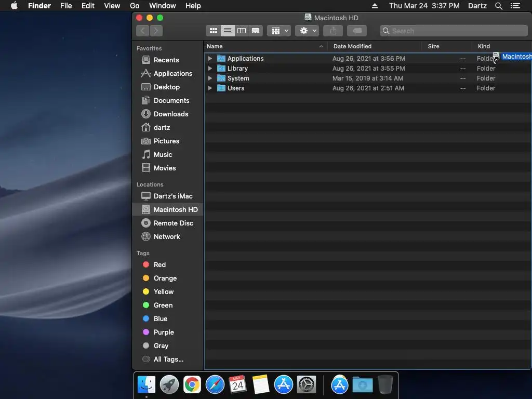Launch Launchpad from the Dock

pyautogui.click(x=169, y=385)
